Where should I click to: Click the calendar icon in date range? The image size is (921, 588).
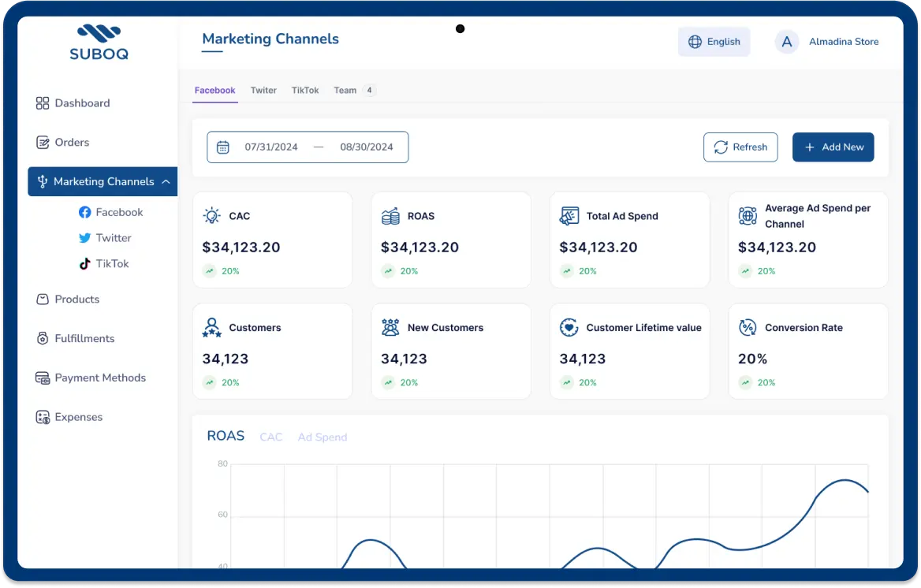pyautogui.click(x=223, y=147)
